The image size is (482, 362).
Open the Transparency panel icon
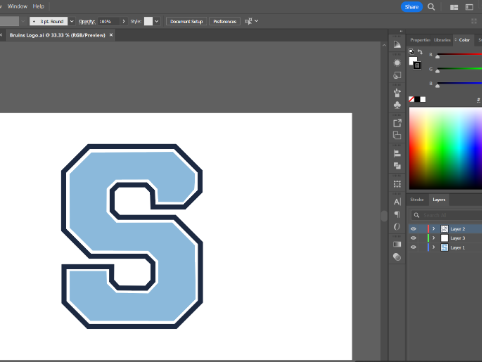397,257
